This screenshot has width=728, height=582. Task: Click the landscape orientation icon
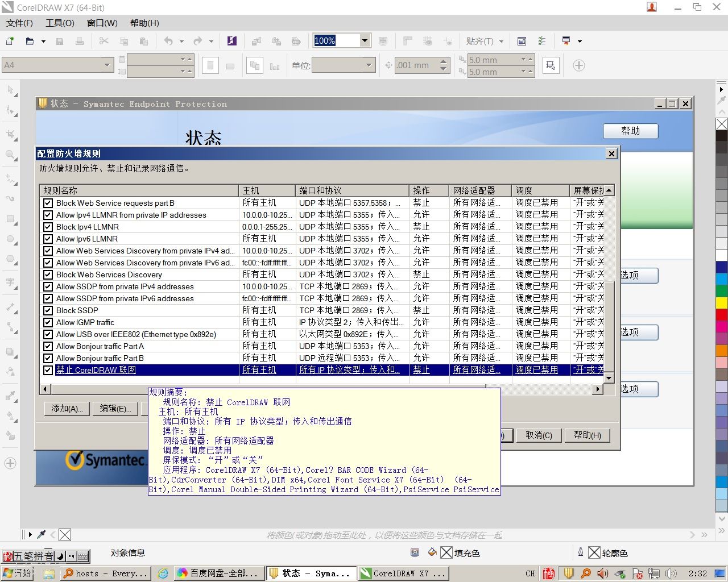pos(230,65)
